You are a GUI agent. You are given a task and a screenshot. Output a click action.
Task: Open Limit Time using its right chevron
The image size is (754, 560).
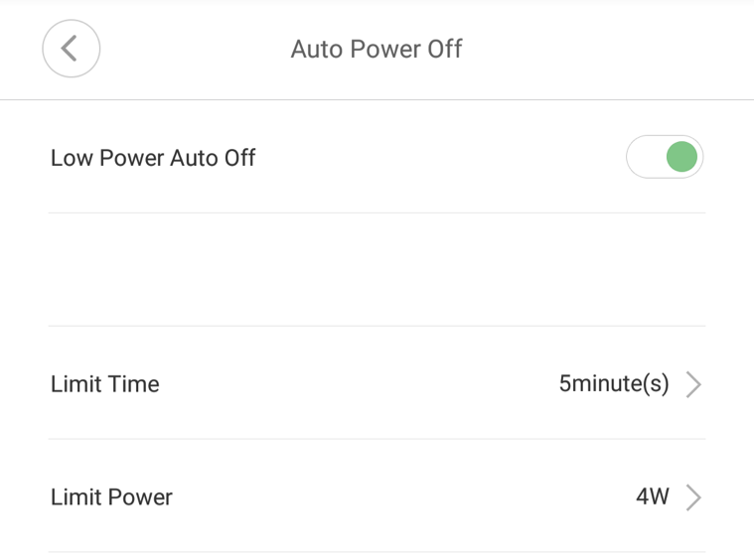point(693,384)
